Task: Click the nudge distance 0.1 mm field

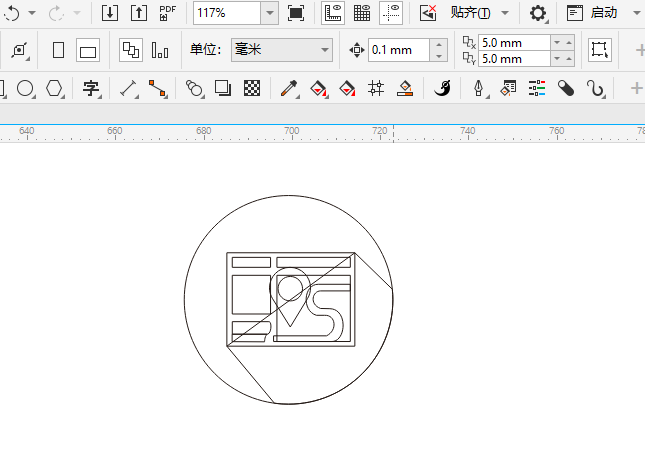Action: [398, 50]
